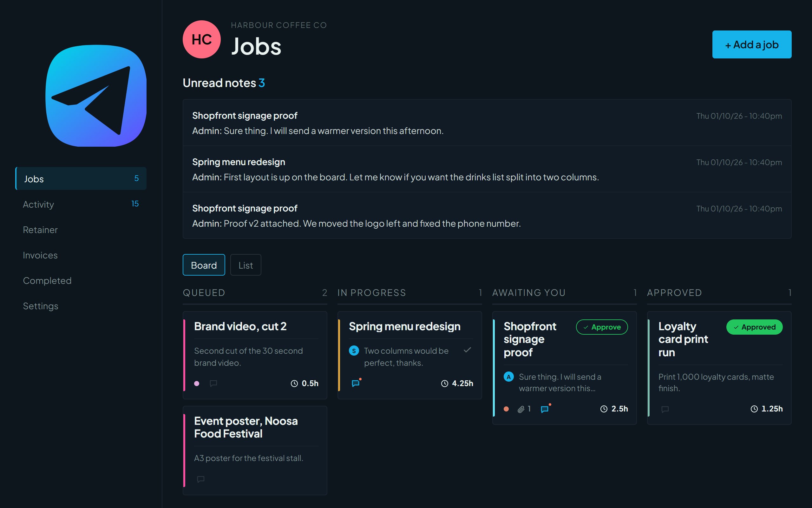Click the IN PROGRESS column header
Image resolution: width=812 pixels, height=508 pixels.
(371, 293)
